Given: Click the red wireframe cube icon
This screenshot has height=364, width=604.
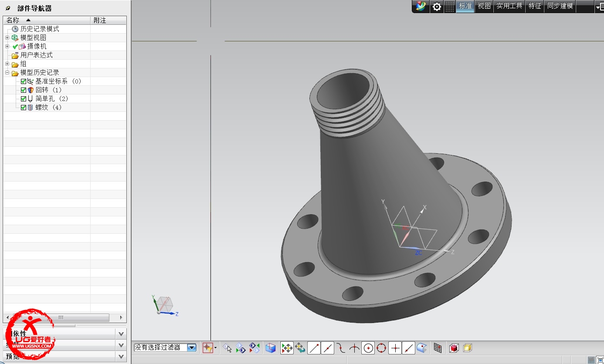Looking at the screenshot, I should click(454, 348).
